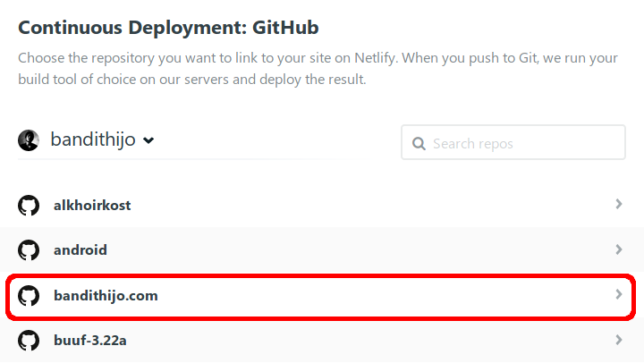Image resolution: width=644 pixels, height=363 pixels.
Task: Click the GitHub icon beside buuf-3.22a
Action: [x=29, y=341]
